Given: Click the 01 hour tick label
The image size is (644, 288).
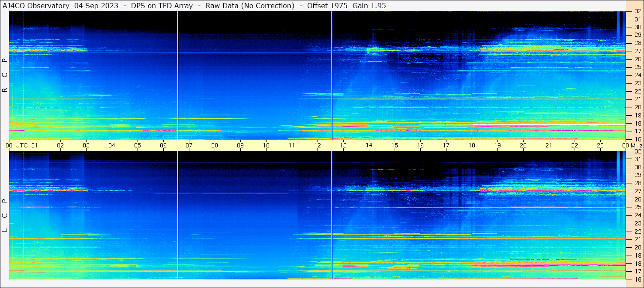Looking at the screenshot, I should click(35, 145).
